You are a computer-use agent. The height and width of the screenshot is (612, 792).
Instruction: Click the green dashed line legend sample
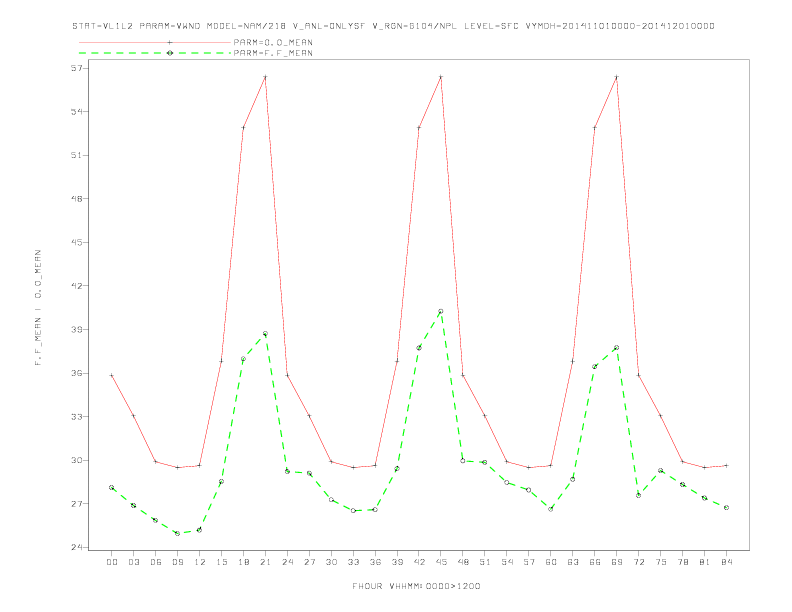155,53
